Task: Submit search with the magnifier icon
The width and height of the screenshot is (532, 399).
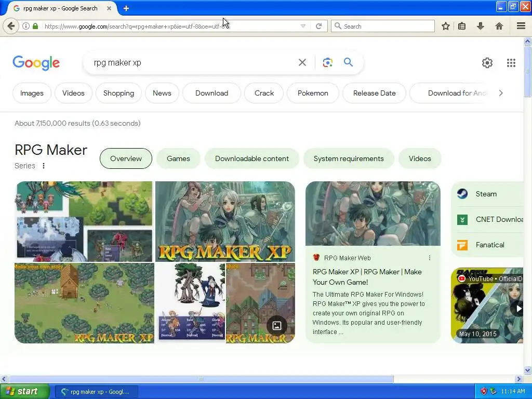Action: [349, 62]
